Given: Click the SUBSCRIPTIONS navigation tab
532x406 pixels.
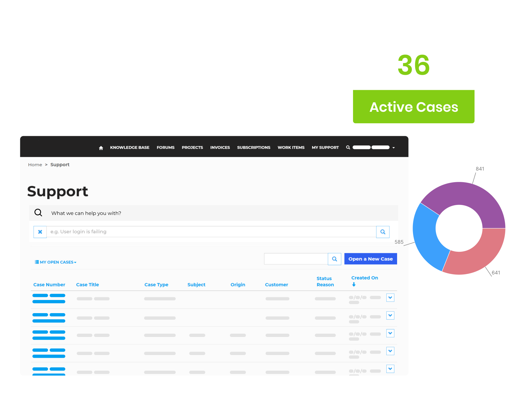Looking at the screenshot, I should click(x=253, y=147).
